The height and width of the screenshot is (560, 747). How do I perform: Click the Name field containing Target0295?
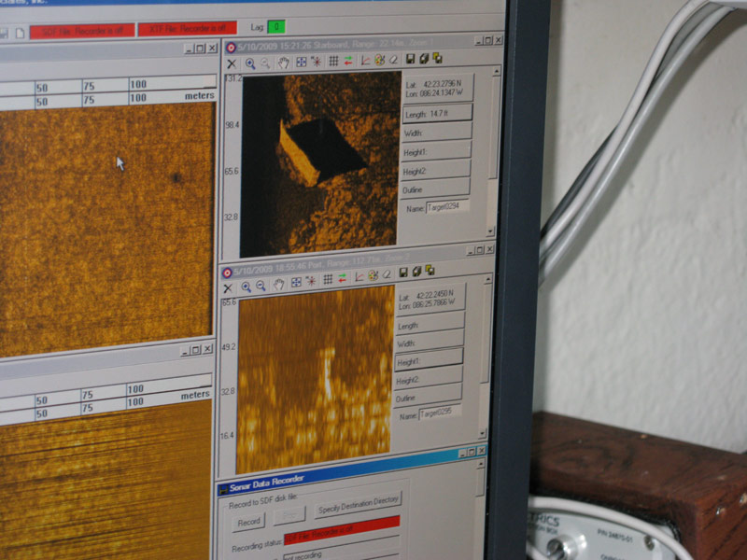(x=440, y=413)
